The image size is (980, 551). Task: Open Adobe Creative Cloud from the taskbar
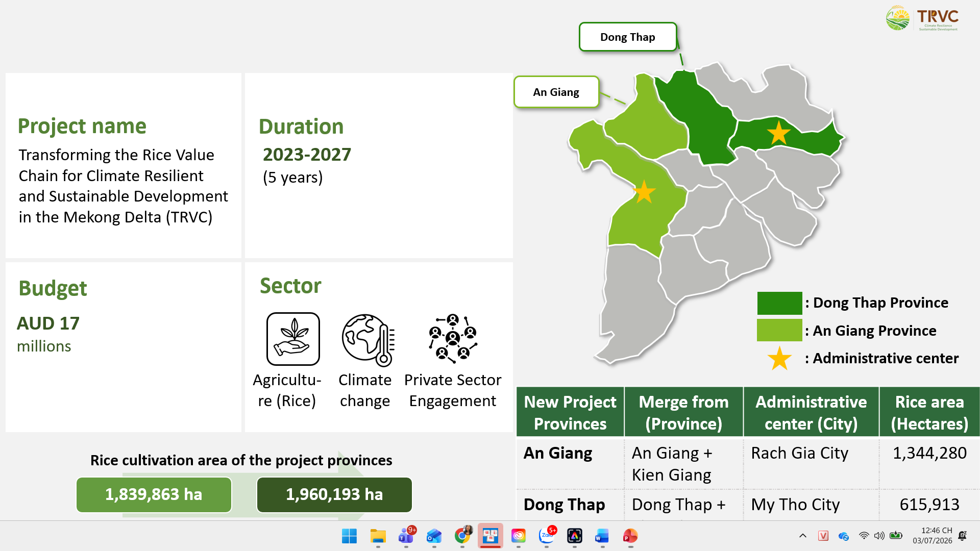pyautogui.click(x=519, y=536)
